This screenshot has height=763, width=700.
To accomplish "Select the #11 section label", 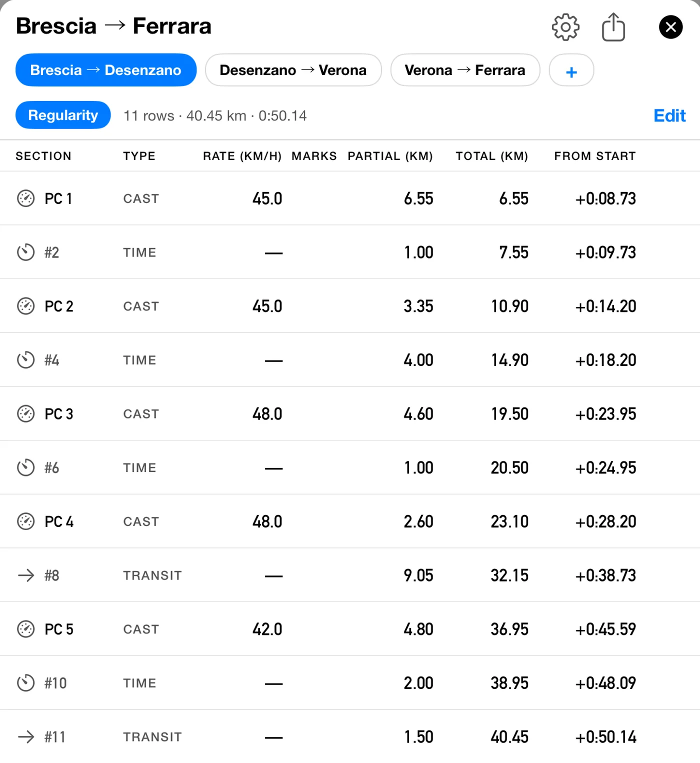I will [55, 737].
